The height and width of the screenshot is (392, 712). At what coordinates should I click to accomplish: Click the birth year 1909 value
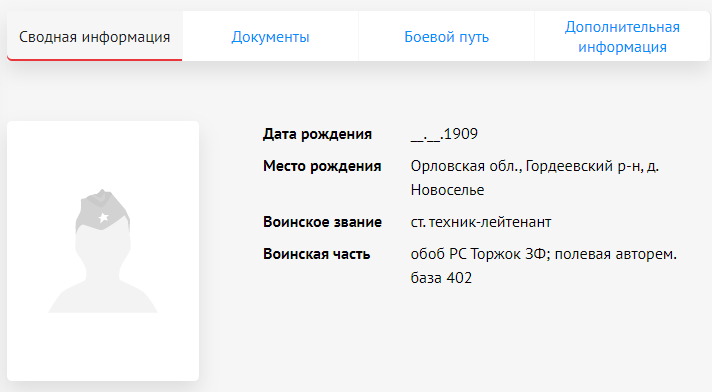[460, 134]
